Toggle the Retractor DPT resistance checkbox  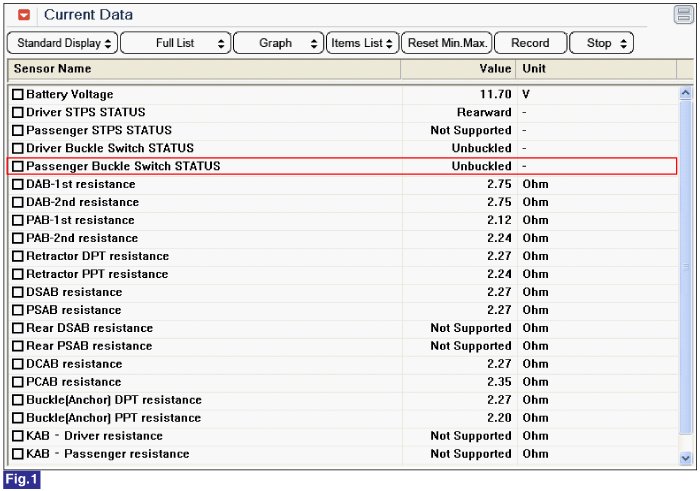(x=18, y=257)
